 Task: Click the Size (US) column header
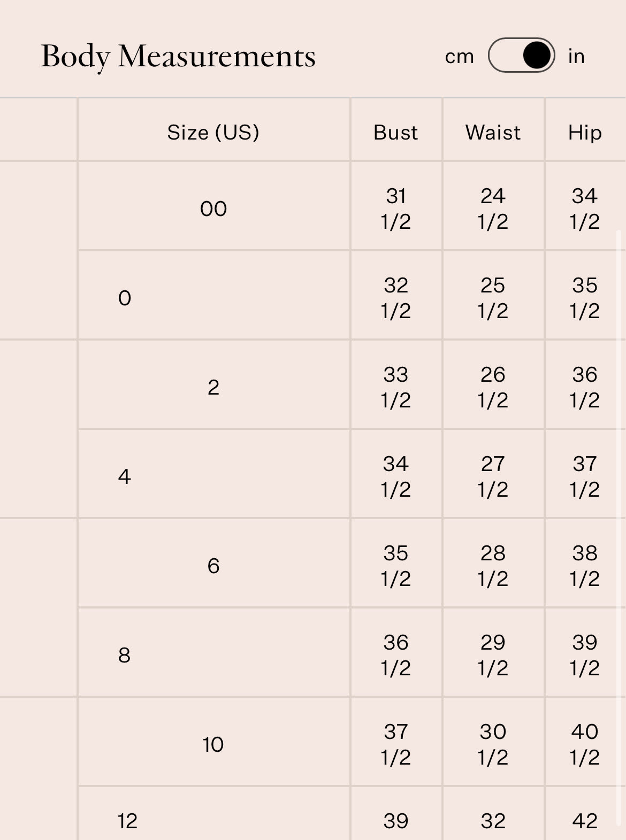tap(213, 132)
